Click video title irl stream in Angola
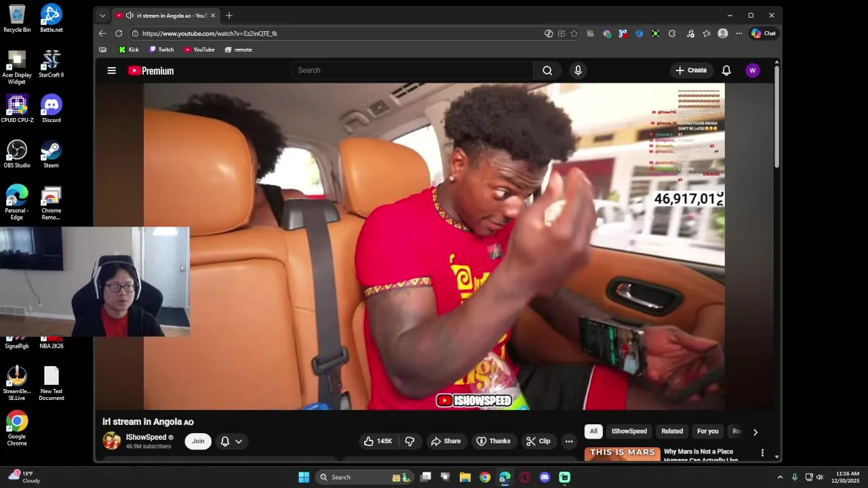 coord(148,422)
